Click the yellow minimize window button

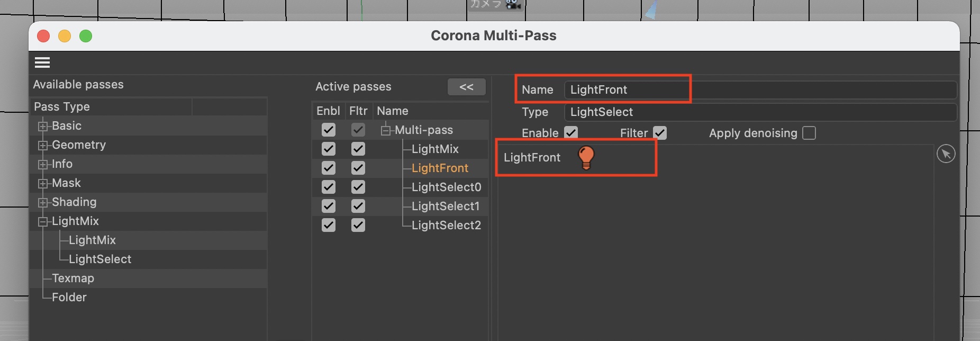click(65, 36)
